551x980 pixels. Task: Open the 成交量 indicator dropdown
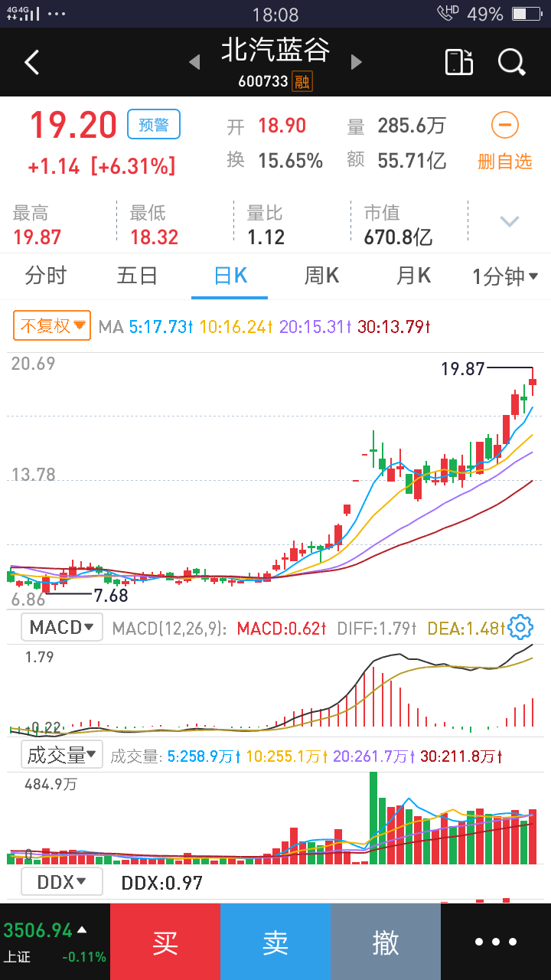(61, 755)
